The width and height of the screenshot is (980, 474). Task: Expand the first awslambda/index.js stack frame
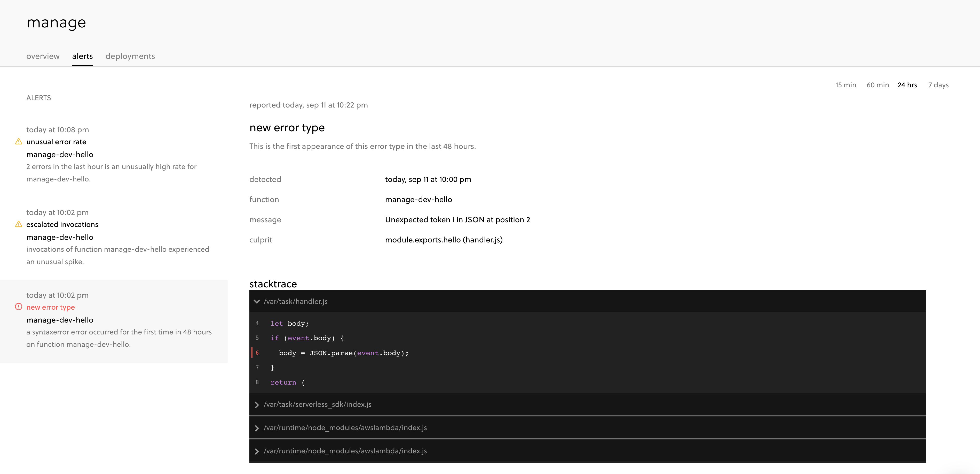click(257, 428)
